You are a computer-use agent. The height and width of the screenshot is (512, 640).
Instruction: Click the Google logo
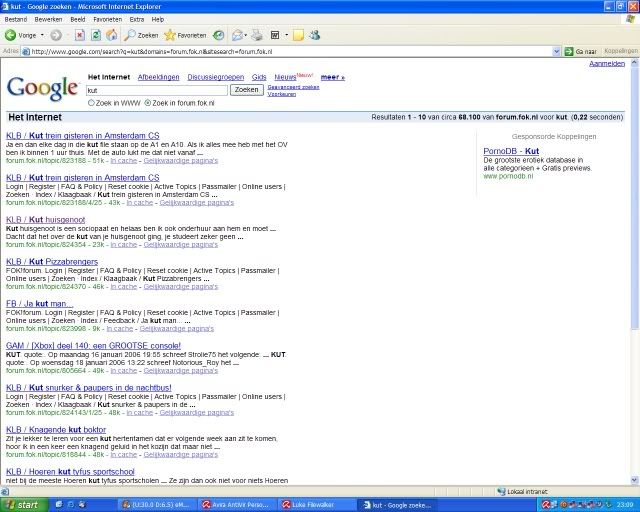(x=42, y=88)
